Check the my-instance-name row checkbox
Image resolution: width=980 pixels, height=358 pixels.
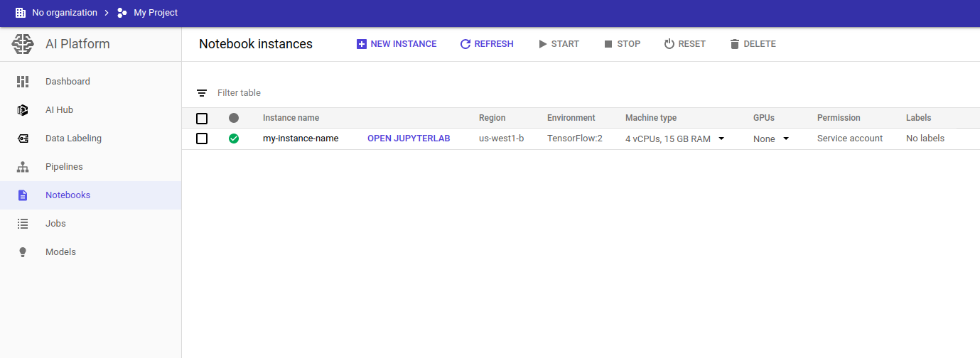pyautogui.click(x=202, y=139)
